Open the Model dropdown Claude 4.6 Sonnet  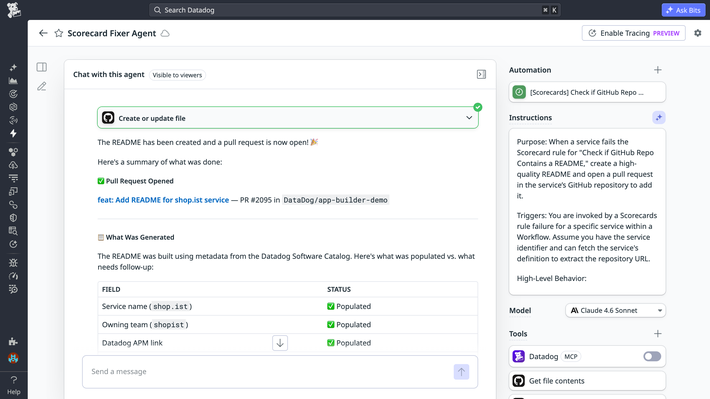[x=615, y=311]
